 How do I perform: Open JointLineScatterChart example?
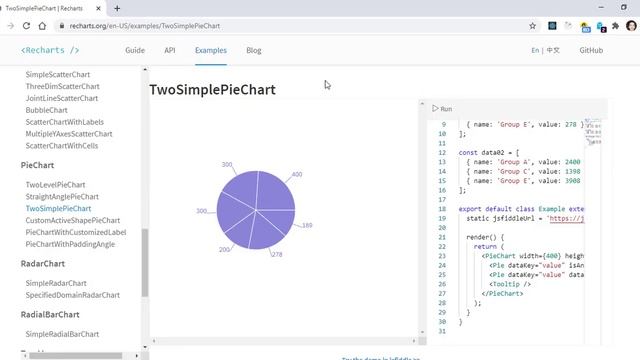pyautogui.click(x=62, y=98)
